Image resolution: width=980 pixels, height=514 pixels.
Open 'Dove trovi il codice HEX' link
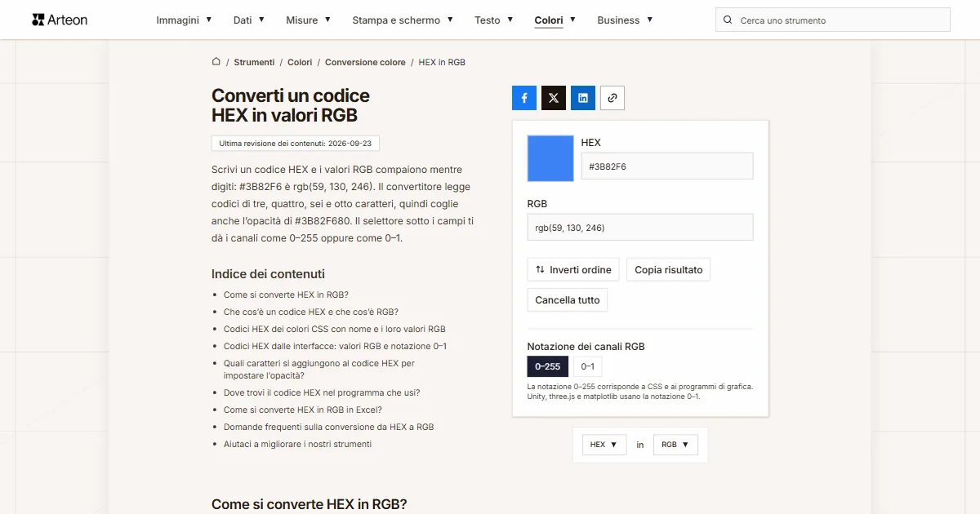[322, 392]
